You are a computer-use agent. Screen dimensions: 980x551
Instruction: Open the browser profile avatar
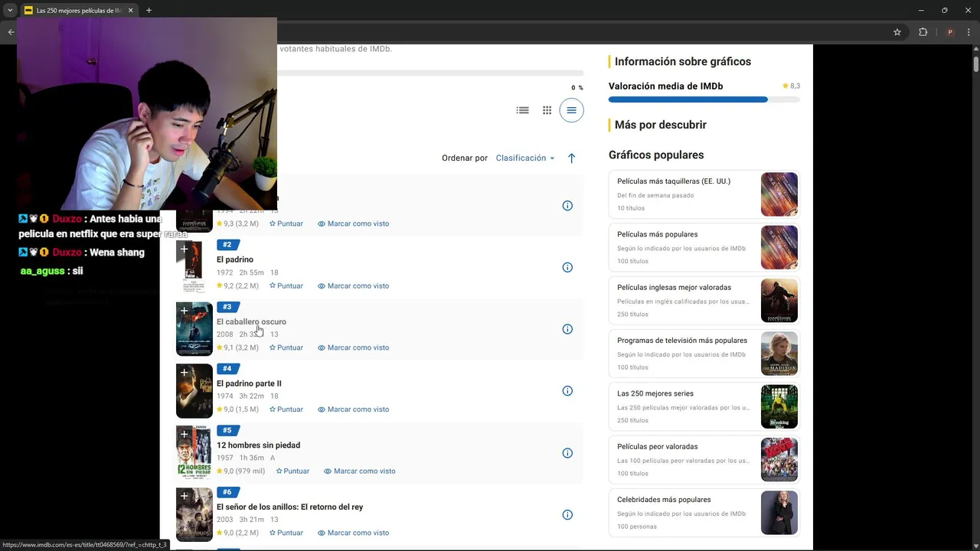[950, 32]
